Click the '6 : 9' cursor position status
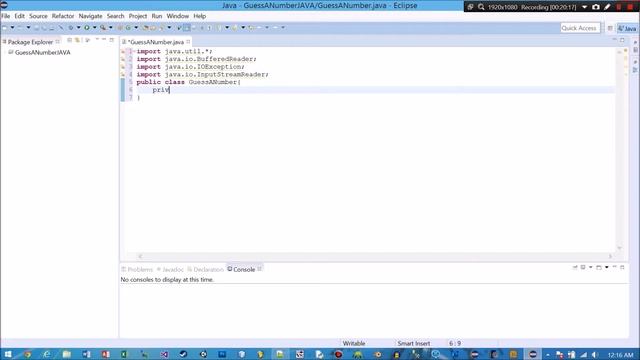Image resolution: width=640 pixels, height=360 pixels. [455, 343]
